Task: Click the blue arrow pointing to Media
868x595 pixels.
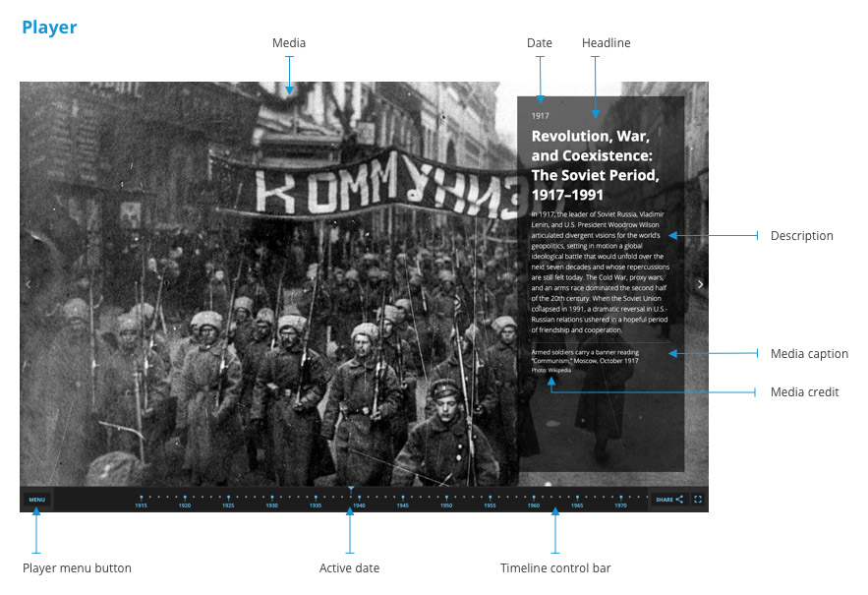Action: (290, 74)
